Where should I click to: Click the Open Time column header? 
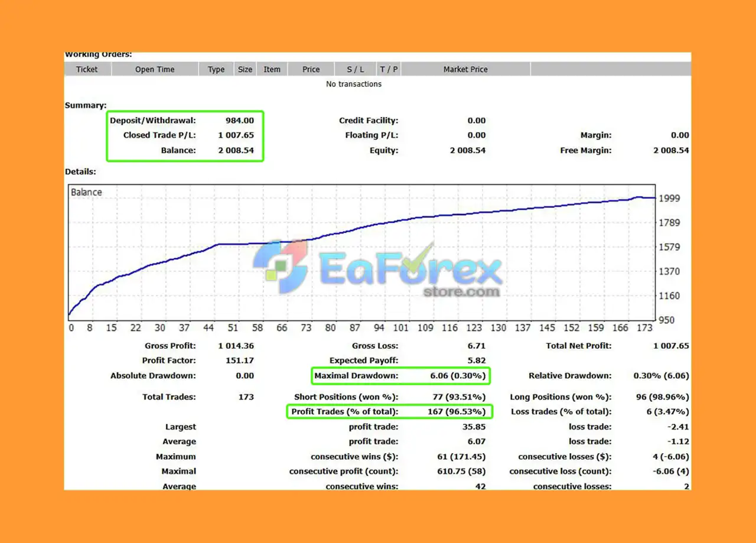(155, 69)
